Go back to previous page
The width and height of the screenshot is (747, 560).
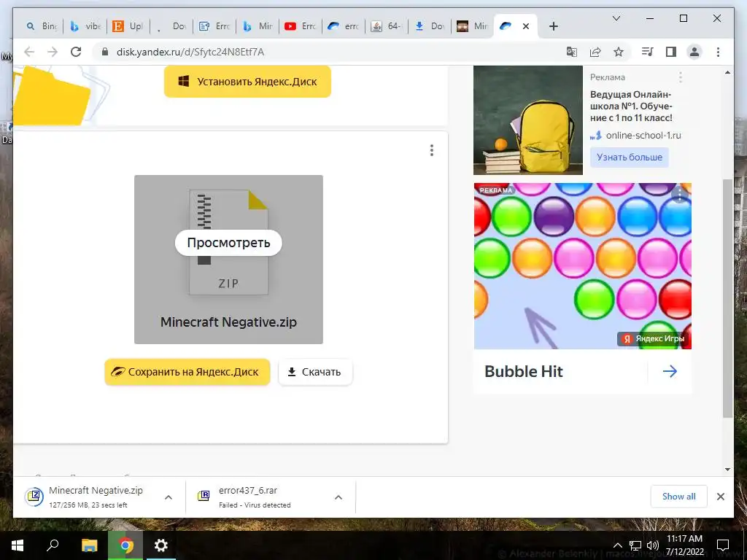pos(29,52)
